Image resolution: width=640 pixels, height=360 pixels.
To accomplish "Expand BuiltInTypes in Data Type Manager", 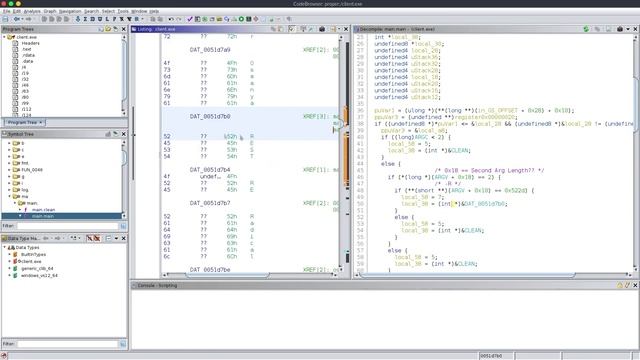I will [9, 254].
